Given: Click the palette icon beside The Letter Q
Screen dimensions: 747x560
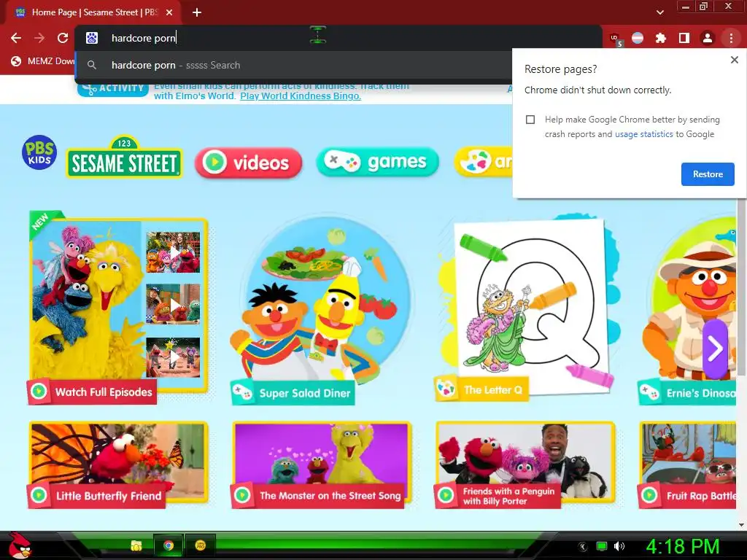Looking at the screenshot, I should (446, 389).
